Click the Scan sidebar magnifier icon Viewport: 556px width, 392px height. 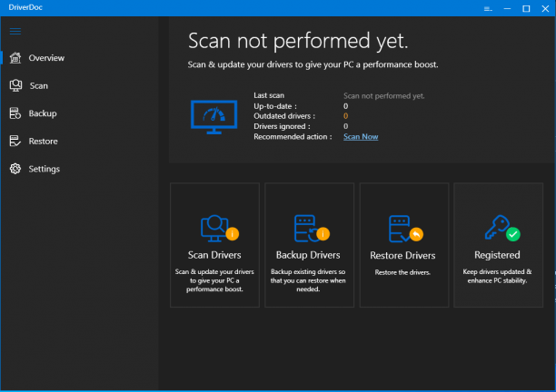point(15,85)
